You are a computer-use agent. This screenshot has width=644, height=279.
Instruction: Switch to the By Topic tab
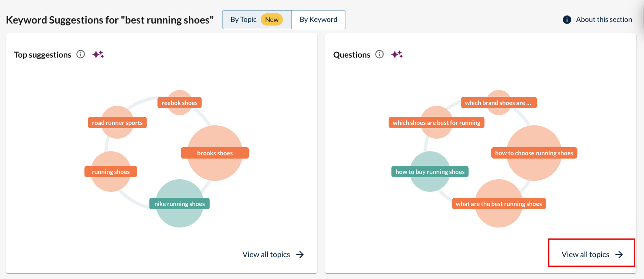pyautogui.click(x=256, y=19)
